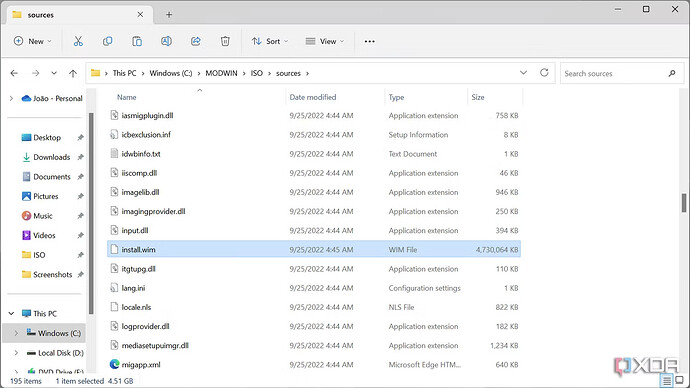Image resolution: width=690 pixels, height=388 pixels.
Task: Expand Local Disk (D:) tree node
Action: (16, 353)
